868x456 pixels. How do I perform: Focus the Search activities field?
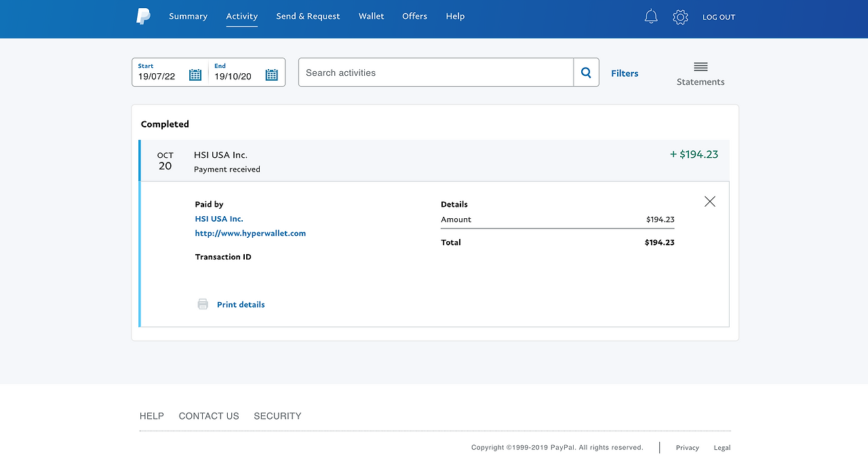(436, 72)
